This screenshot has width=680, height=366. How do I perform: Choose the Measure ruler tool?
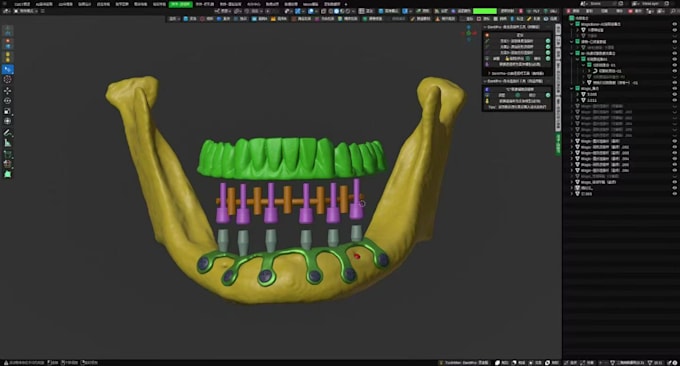coord(7,143)
